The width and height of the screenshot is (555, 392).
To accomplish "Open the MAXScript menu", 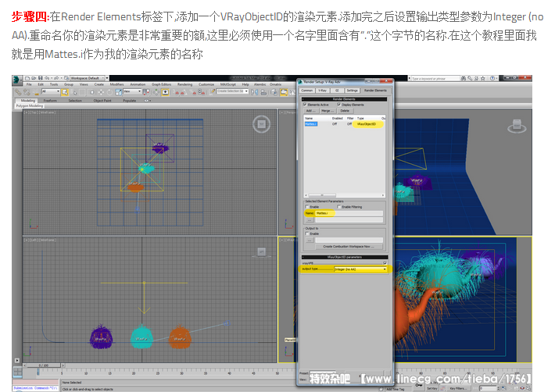I will click(228, 84).
